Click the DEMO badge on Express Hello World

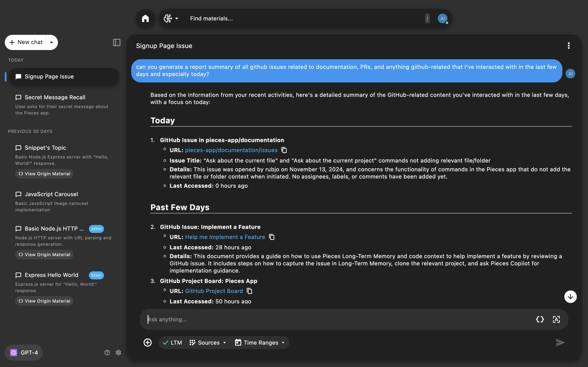96,275
